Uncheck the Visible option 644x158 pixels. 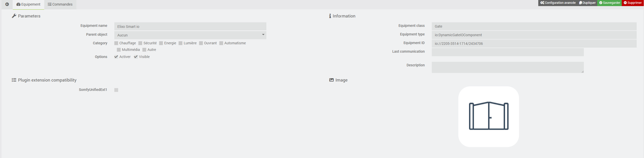(x=136, y=57)
